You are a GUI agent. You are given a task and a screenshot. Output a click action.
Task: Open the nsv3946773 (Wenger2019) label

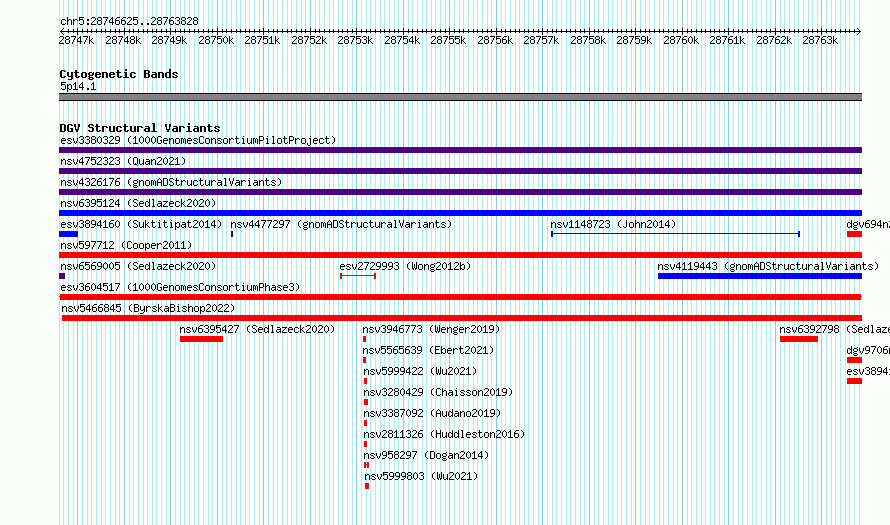(431, 329)
